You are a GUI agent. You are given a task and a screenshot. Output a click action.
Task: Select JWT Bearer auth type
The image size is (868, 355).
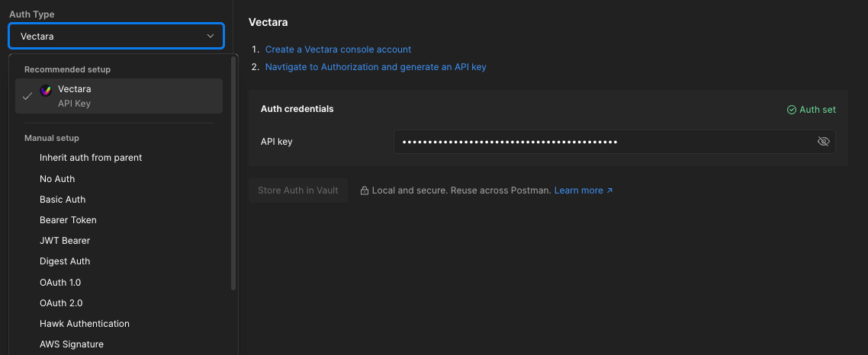click(x=65, y=241)
